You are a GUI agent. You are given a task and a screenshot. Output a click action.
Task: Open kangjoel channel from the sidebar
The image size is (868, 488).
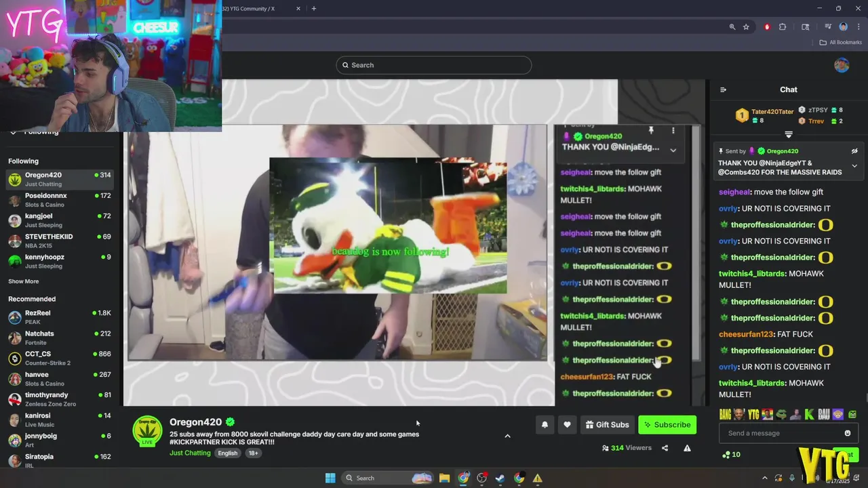[x=60, y=220]
